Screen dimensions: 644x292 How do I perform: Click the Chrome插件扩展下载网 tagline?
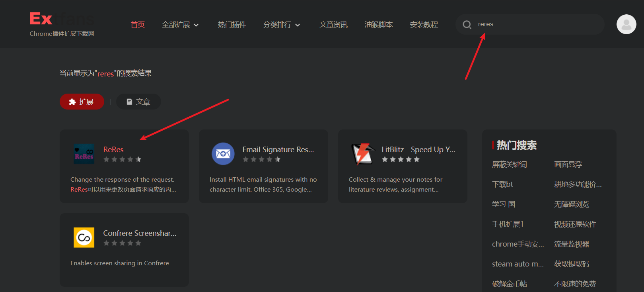pos(62,34)
